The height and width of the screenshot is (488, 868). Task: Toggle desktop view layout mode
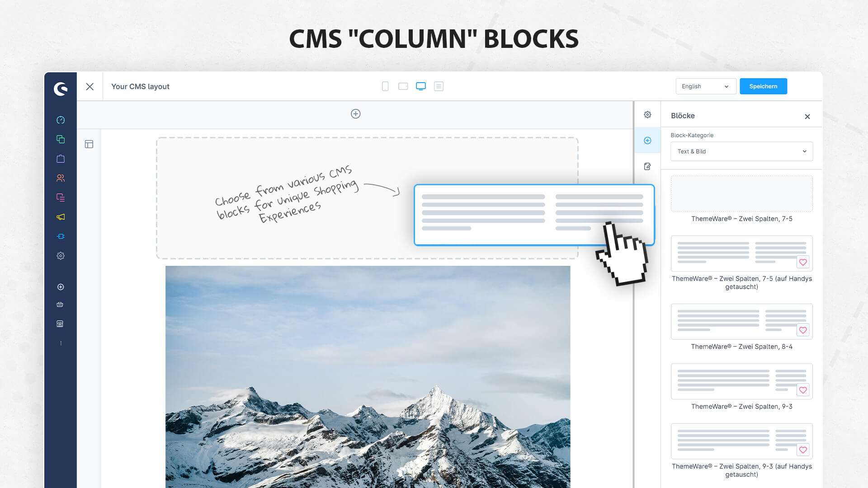pos(420,86)
